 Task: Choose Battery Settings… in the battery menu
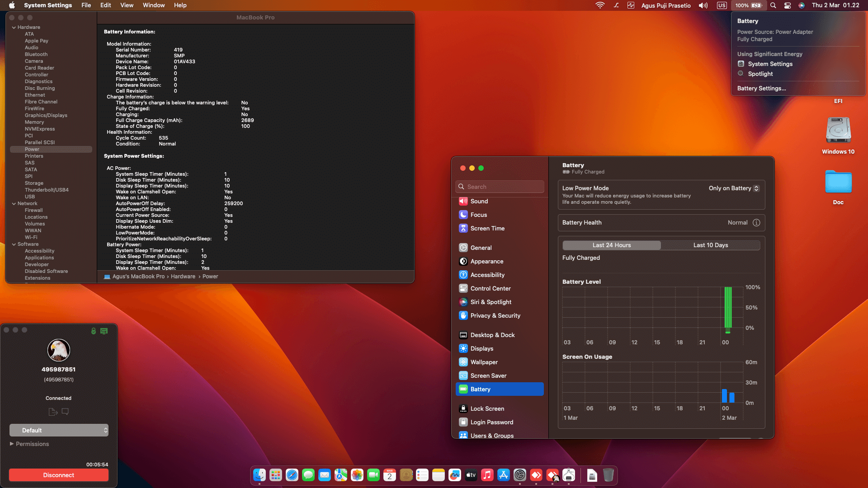(x=761, y=88)
